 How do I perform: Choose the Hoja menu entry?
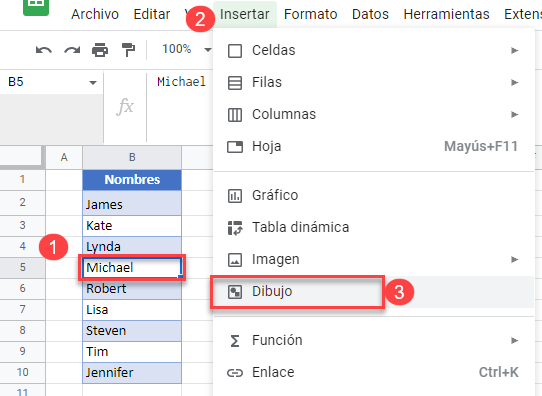tap(374, 147)
